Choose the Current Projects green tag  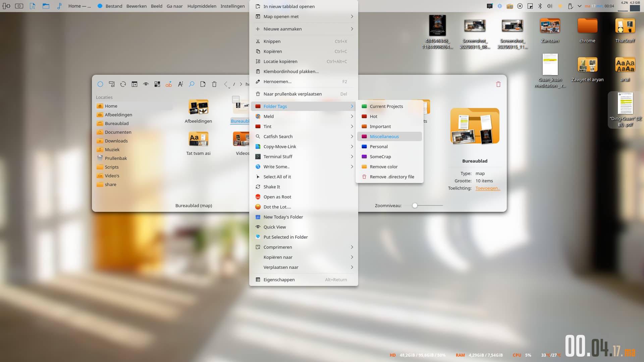[389, 106]
